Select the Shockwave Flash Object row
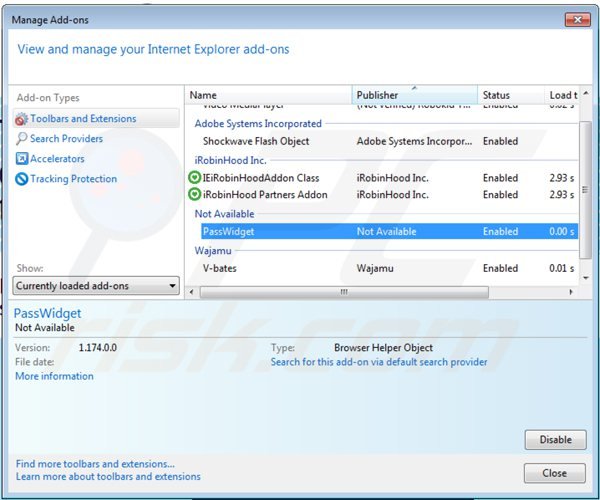Viewport: 600px width, 500px height. pyautogui.click(x=389, y=141)
